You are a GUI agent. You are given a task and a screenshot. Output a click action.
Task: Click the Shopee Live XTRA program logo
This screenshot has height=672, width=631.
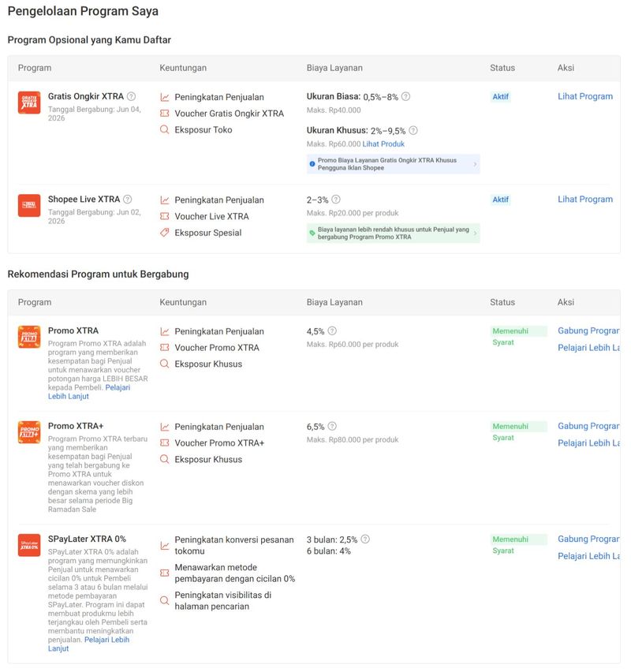(29, 205)
